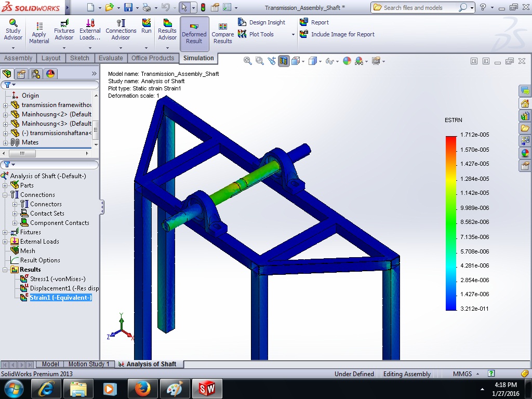
Task: Open the Options icon in title bar
Action: [227, 7]
